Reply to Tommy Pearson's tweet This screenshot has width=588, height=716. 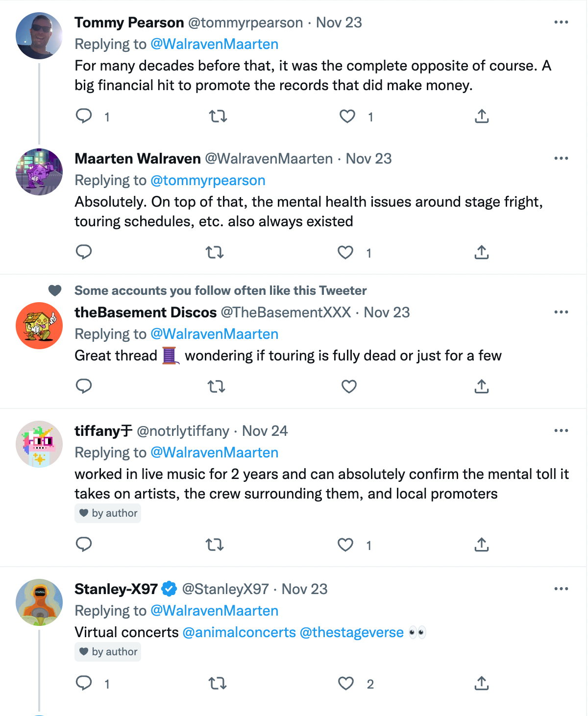[x=84, y=116]
